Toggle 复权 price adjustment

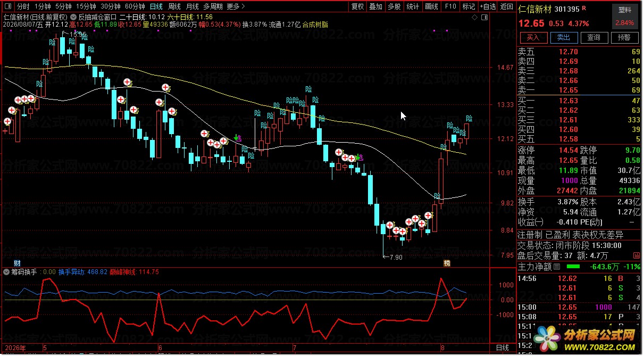[358, 6]
